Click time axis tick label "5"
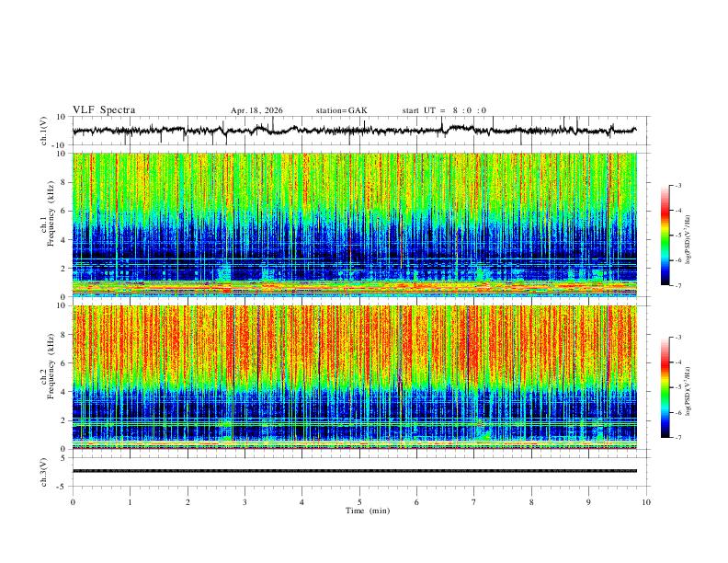The width and height of the screenshot is (728, 563). pos(359,502)
